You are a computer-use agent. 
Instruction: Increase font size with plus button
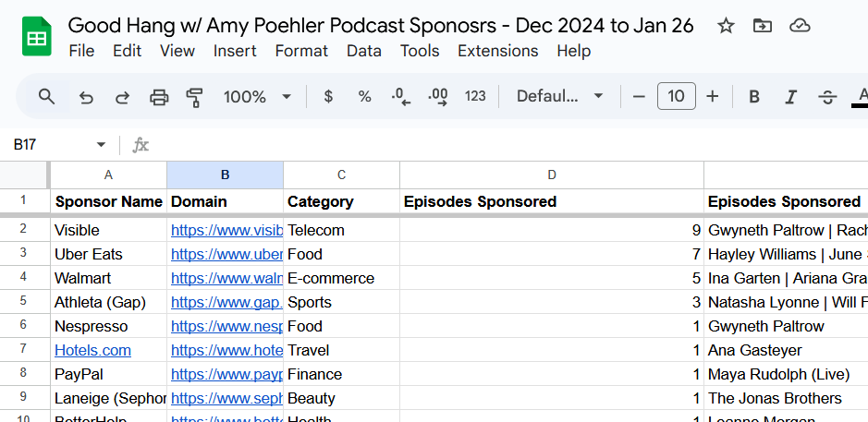(x=712, y=96)
